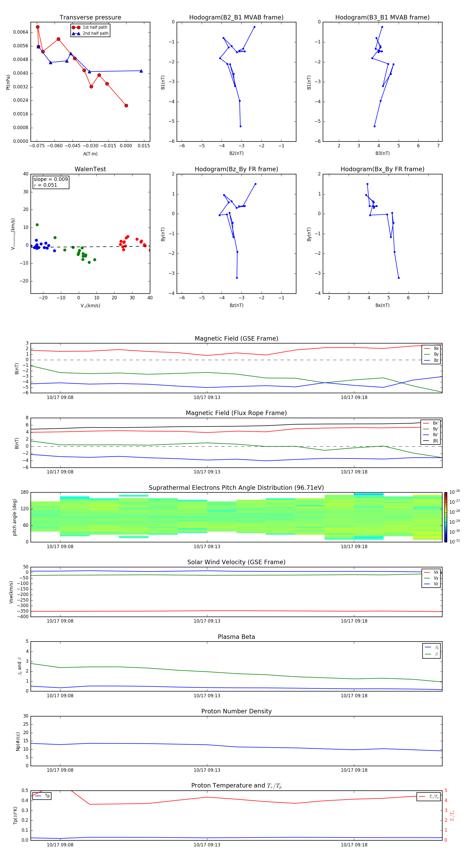This screenshot has width=473, height=868.
Task: Click "10/17 09:13" tick under Plasma Beta
Action: (x=207, y=695)
